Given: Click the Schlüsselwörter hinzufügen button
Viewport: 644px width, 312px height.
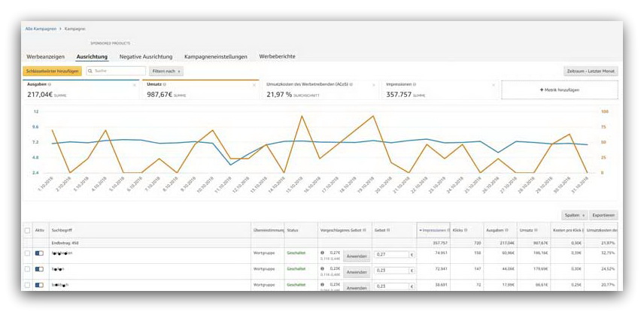Looking at the screenshot, I should click(52, 71).
